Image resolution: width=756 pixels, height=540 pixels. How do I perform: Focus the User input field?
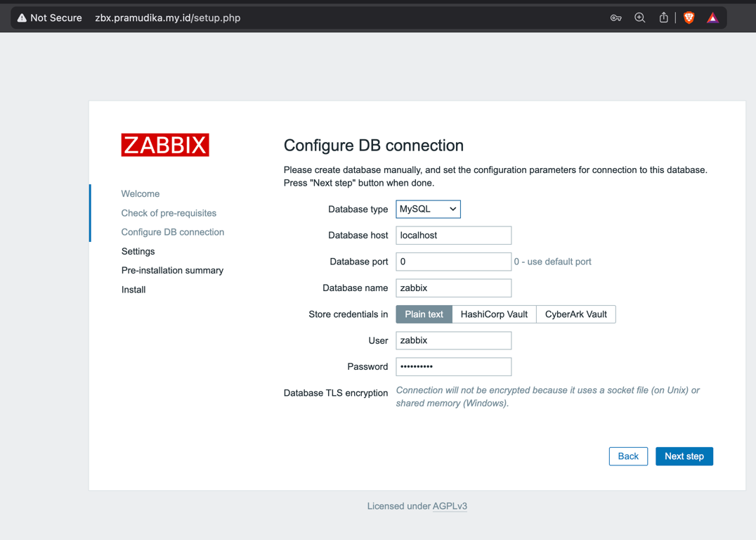[x=453, y=341]
